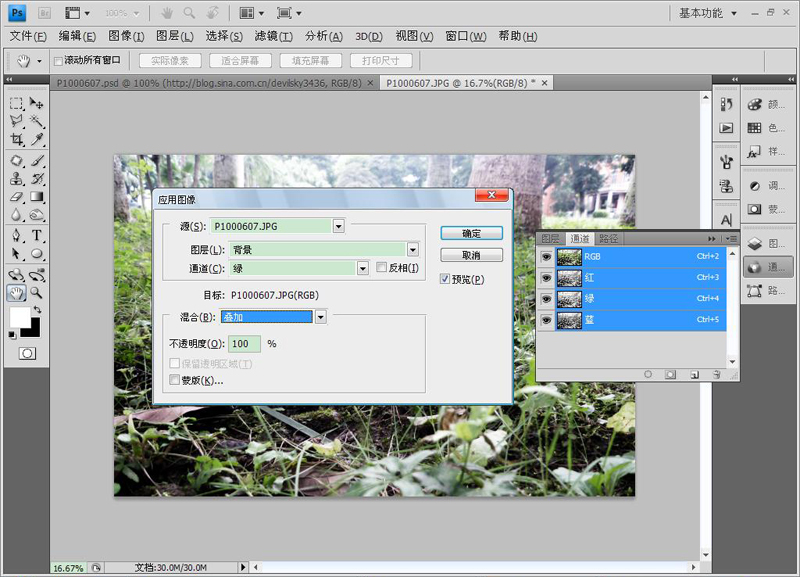Select the Eraser tool

[16, 196]
